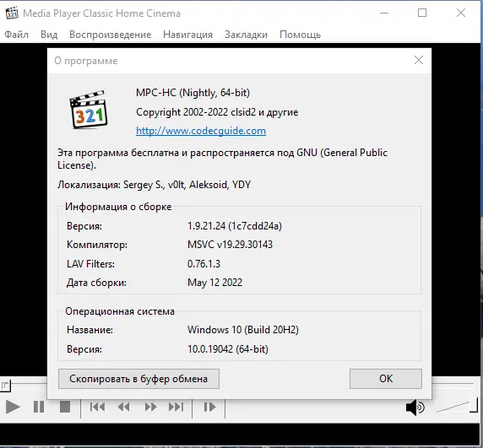Click build date May 12 2022
483x448 pixels.
coord(214,283)
